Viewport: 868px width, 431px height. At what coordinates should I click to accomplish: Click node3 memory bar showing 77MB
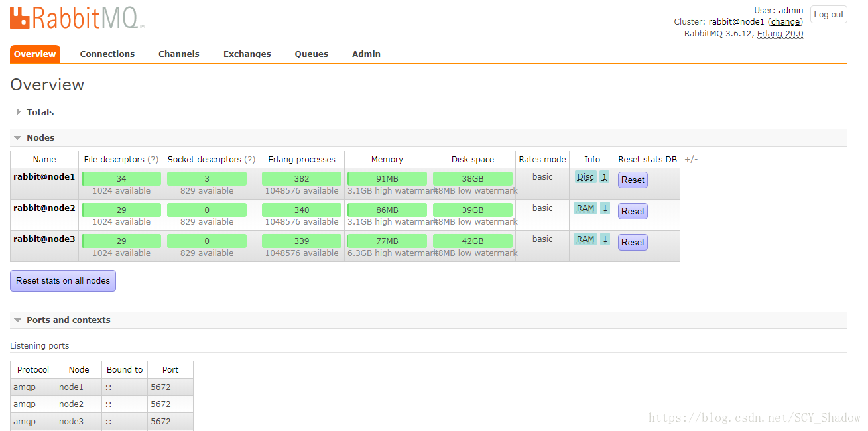[387, 241]
